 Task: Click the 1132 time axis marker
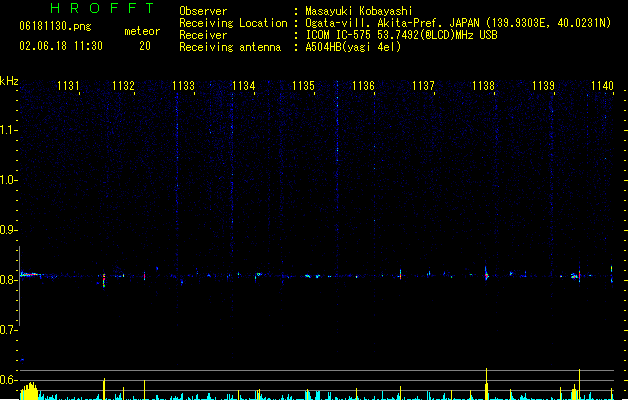[x=123, y=86]
